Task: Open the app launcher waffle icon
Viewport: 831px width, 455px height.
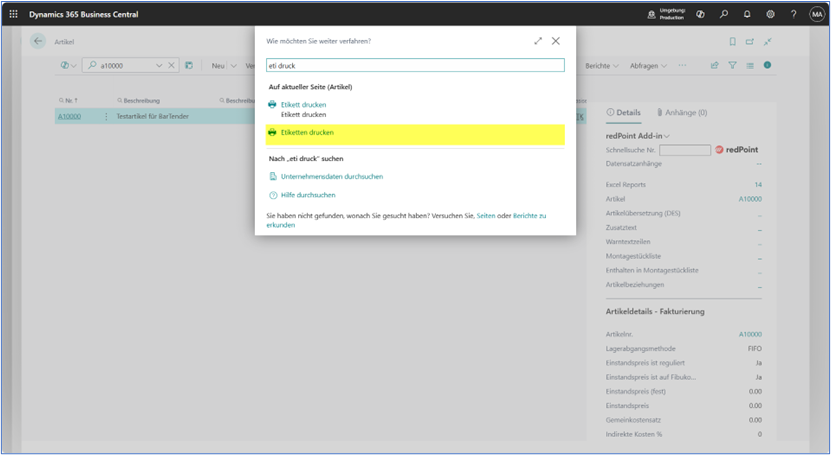Action: point(13,14)
